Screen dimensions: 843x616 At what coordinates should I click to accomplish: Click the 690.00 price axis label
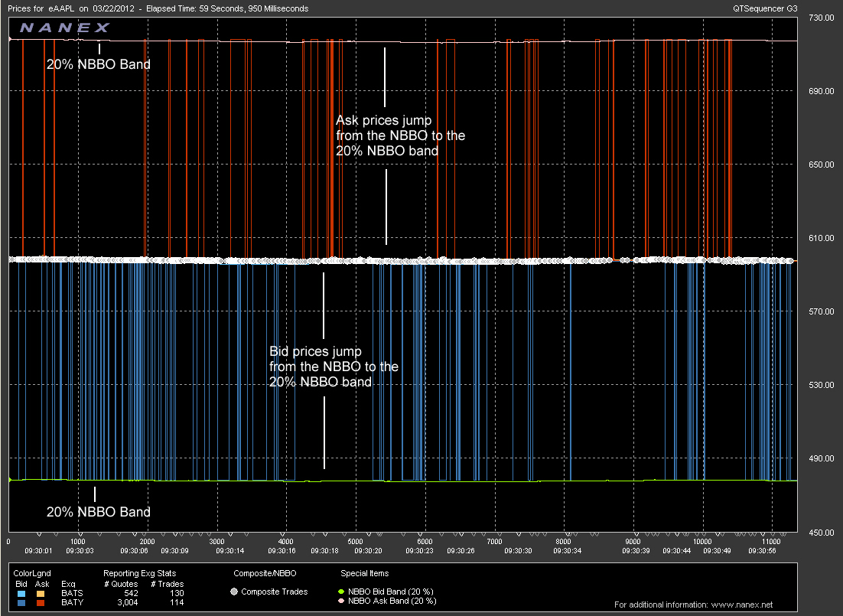821,92
